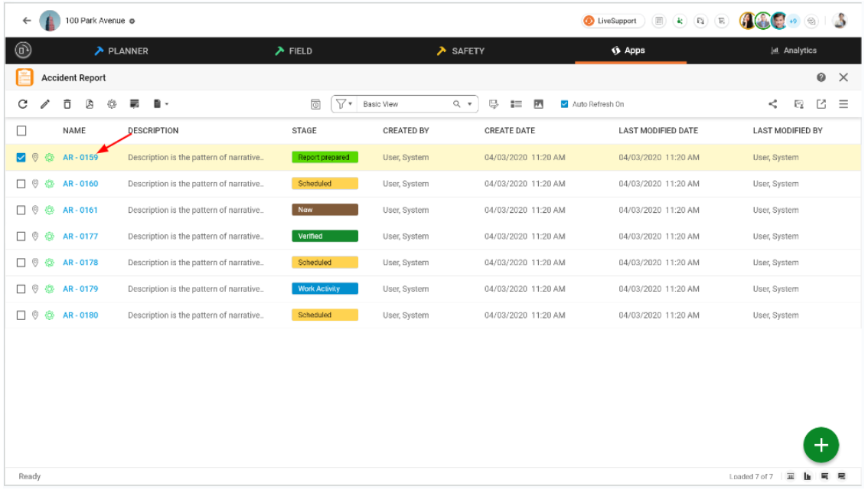Click the dashboard circular icon in navigation bar
Viewport: 868px width, 490px height.
coord(23,51)
